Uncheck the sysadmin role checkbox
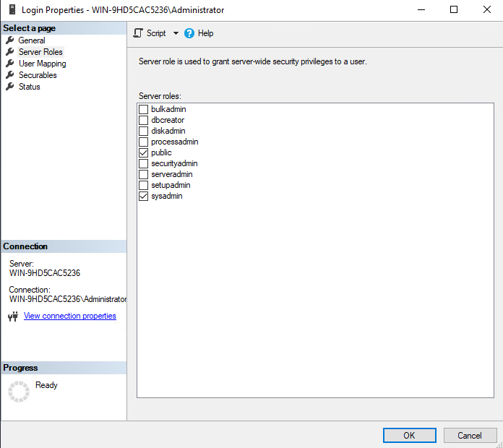 pos(143,196)
